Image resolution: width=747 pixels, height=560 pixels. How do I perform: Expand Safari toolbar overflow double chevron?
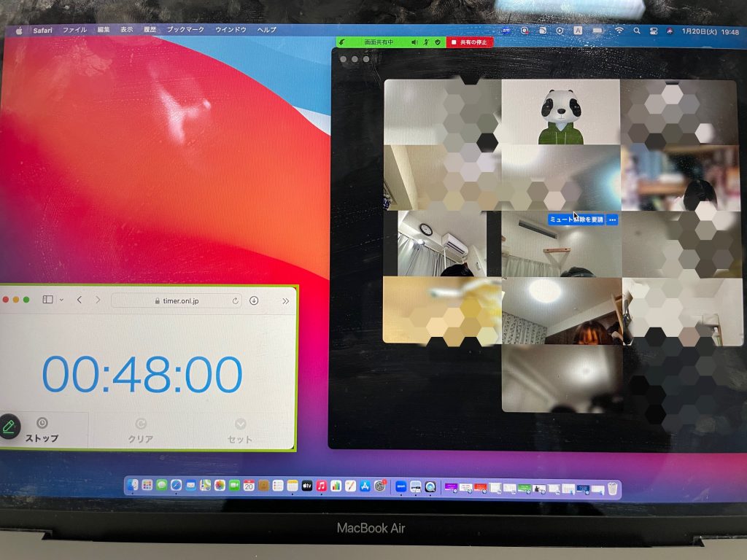tap(285, 300)
